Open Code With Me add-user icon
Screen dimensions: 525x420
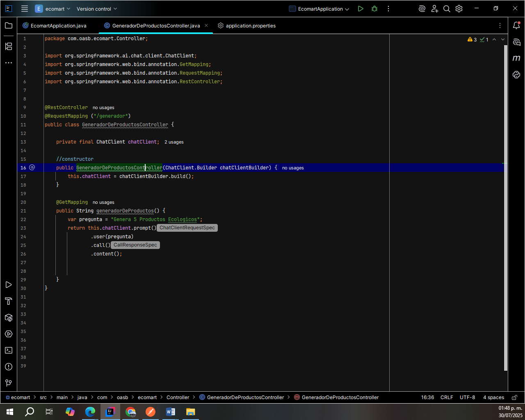coord(435,9)
